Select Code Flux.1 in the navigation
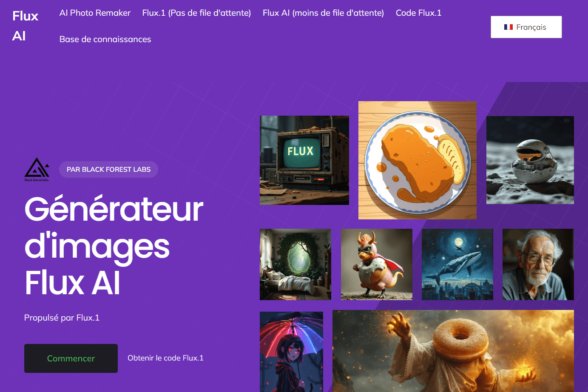Screen dimensions: 588x392 tap(419, 13)
